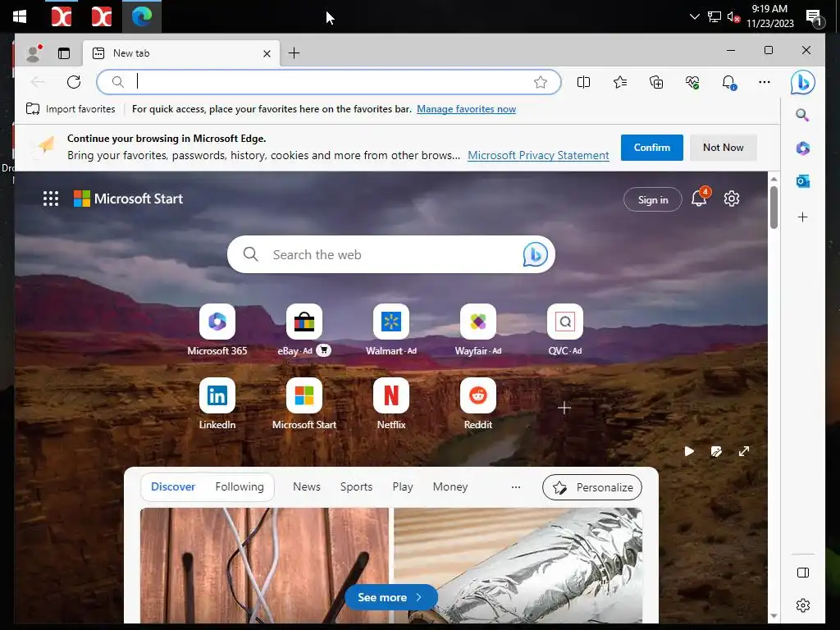Open Settings and more ellipsis menu
The width and height of the screenshot is (840, 630).
[765, 82]
